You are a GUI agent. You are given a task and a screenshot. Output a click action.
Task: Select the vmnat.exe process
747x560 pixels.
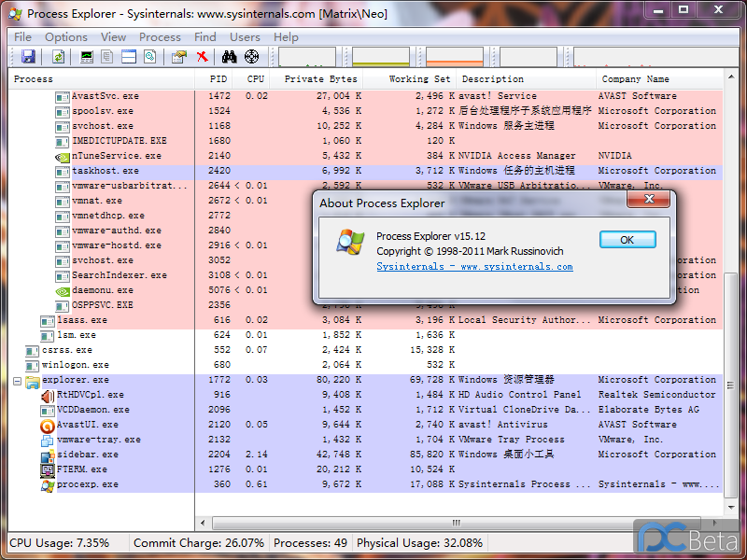click(x=97, y=201)
